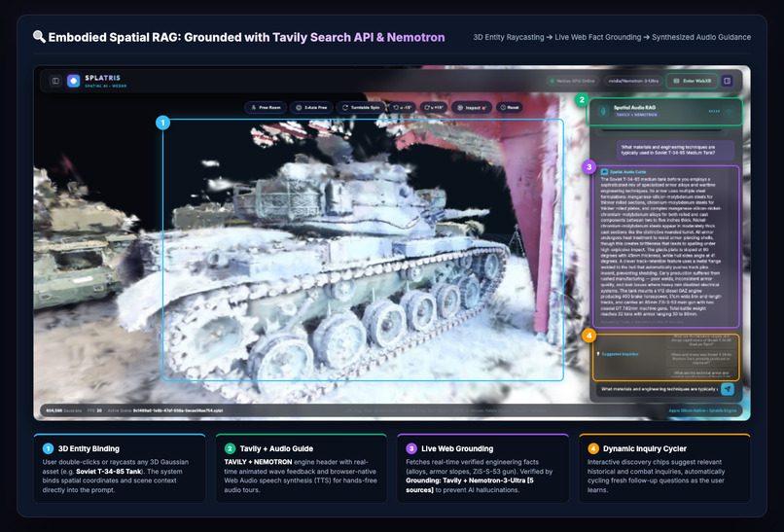Open the nvidia/Nemotron-3-Ultra model selector
Viewport: 784px width, 532px height.
pyautogui.click(x=633, y=81)
